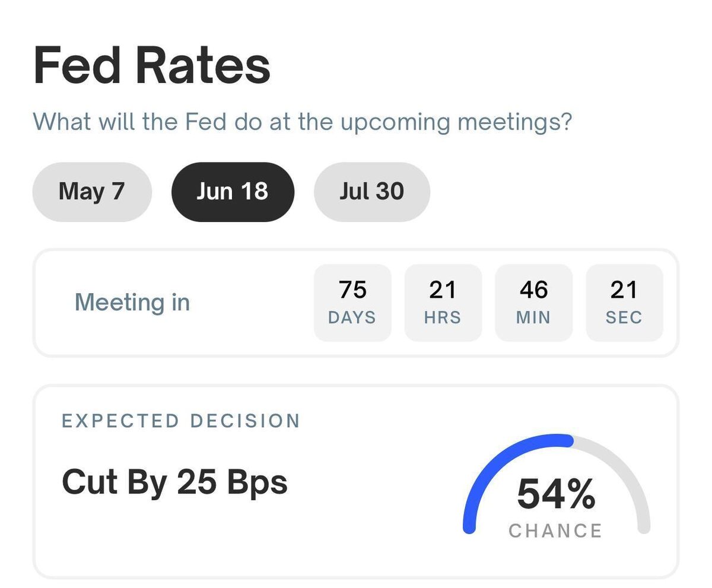Click the CHANCE label under the gauge
Image resolution: width=712 pixels, height=588 pixels.
(555, 530)
